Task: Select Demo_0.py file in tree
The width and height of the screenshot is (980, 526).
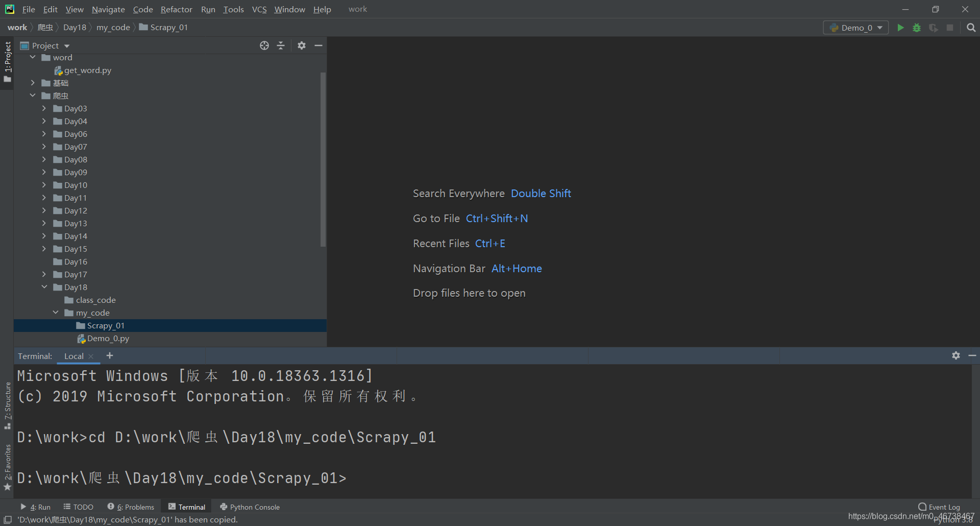Action: 103,338
